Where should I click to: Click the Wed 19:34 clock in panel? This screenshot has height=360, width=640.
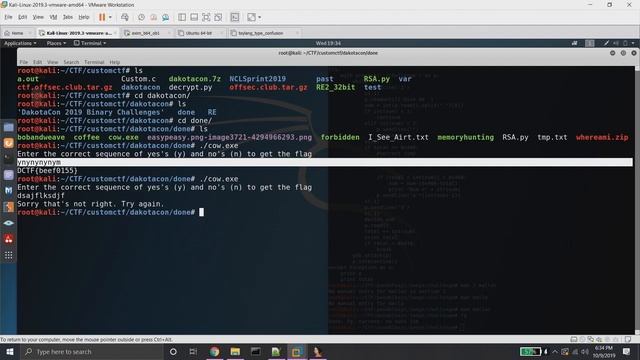[x=328, y=43]
